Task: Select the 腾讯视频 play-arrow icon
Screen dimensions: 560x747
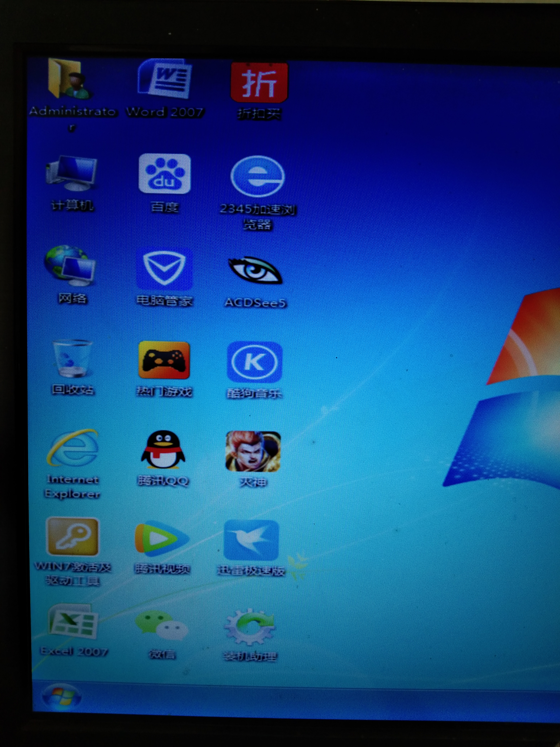Action: (161, 539)
